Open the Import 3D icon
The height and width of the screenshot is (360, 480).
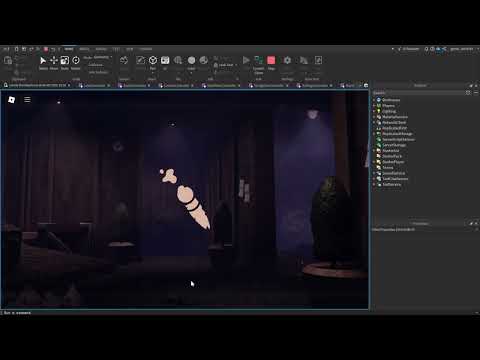click(178, 60)
